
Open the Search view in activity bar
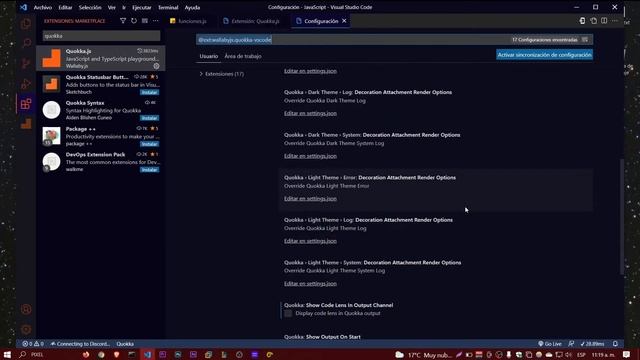click(x=26, y=43)
